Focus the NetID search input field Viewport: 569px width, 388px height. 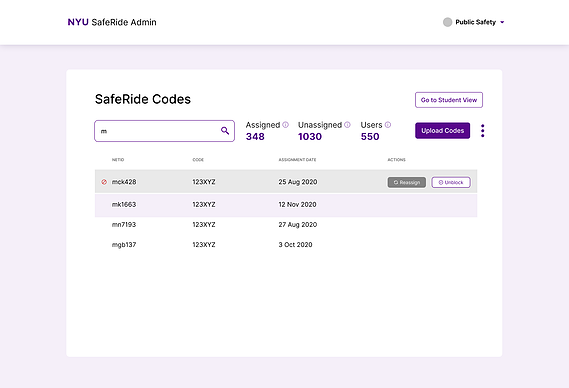point(164,131)
